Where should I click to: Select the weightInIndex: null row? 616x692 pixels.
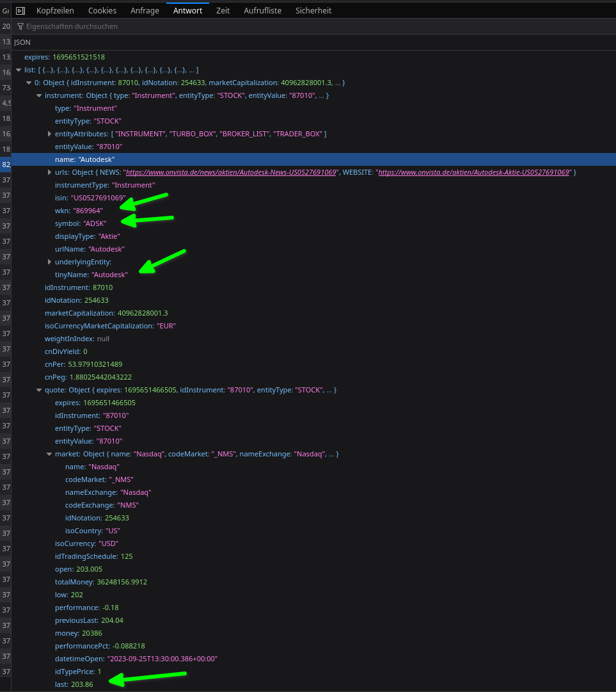tap(313, 339)
